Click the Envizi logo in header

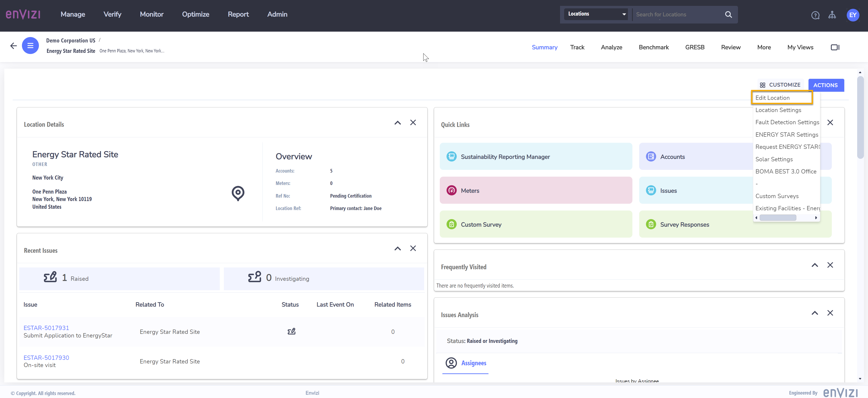(x=23, y=14)
